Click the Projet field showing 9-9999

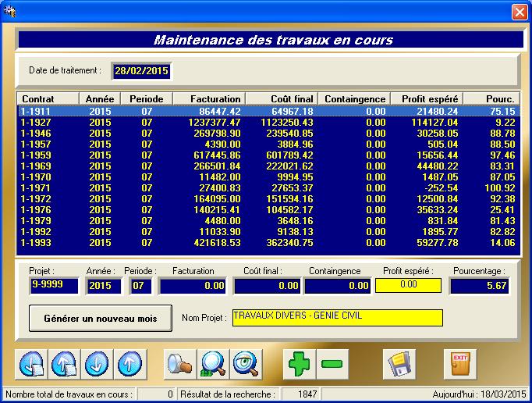click(x=55, y=286)
